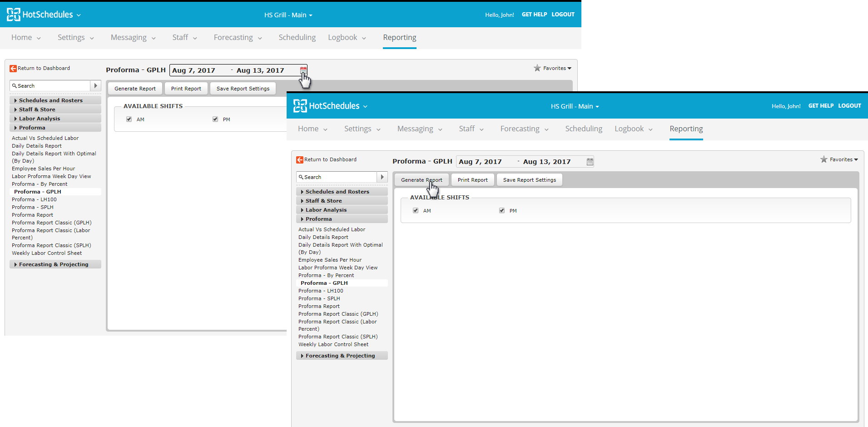
Task: Toggle AM shift checkbox in front window
Action: [x=416, y=210]
